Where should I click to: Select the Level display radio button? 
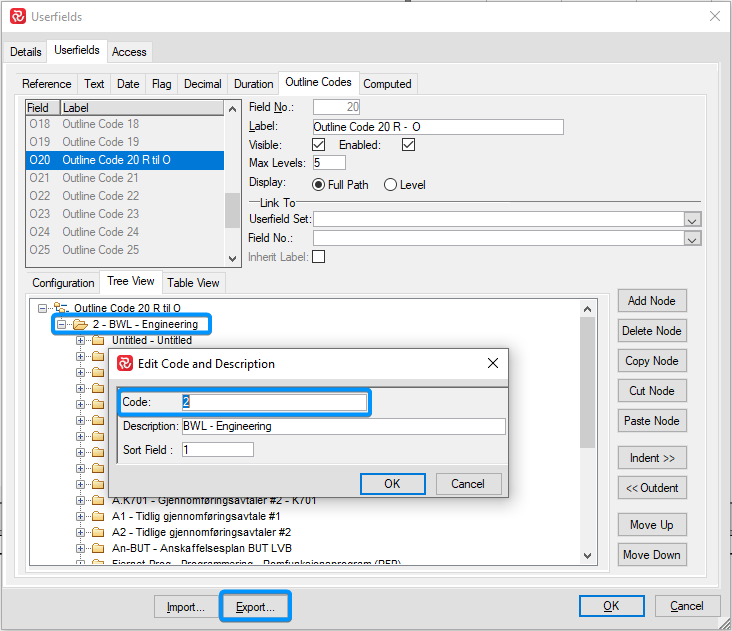pyautogui.click(x=391, y=184)
